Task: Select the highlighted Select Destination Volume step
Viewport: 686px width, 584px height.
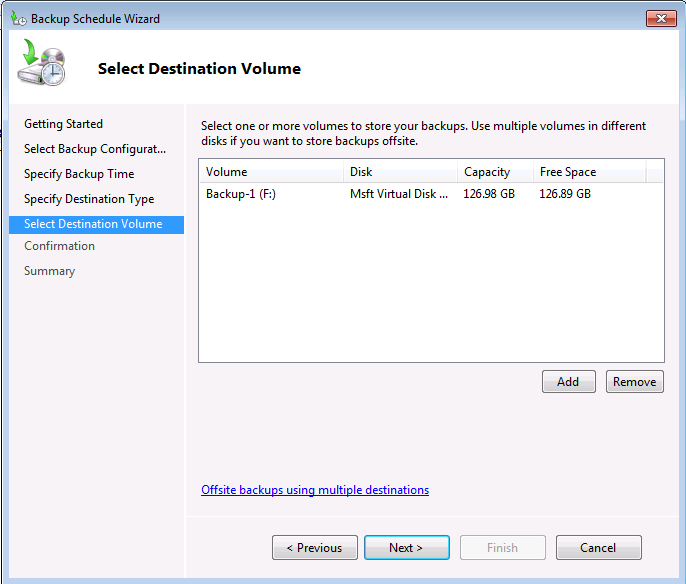Action: (96, 224)
